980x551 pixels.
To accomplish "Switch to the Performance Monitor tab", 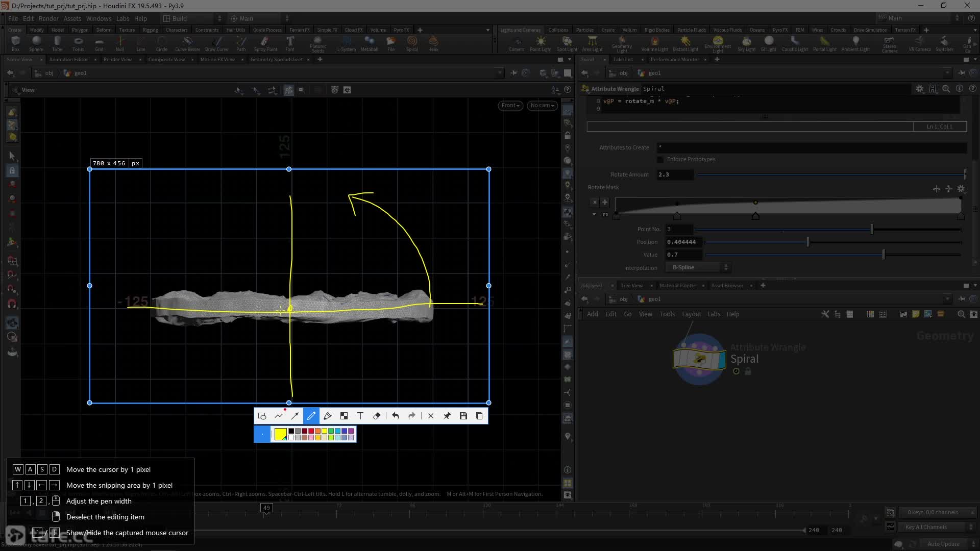I will 675,60.
